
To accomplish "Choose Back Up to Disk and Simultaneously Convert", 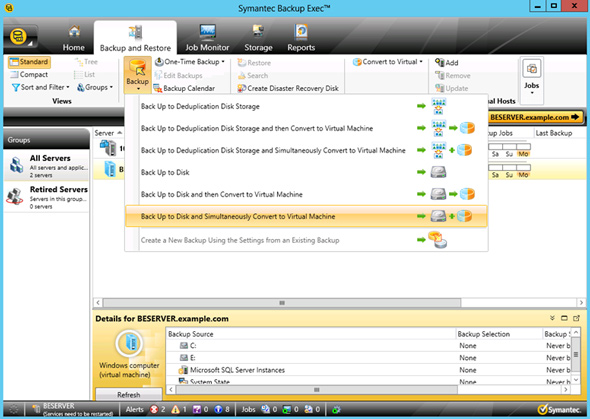I will tap(307, 216).
